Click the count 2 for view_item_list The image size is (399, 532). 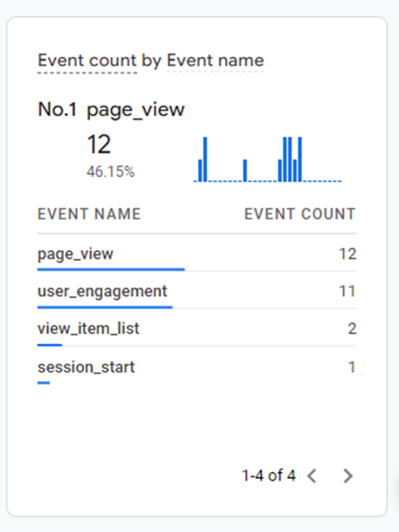352,329
